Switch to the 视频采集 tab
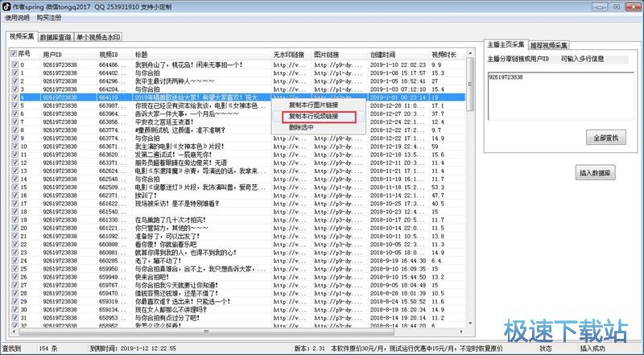The image size is (644, 355). pos(22,36)
